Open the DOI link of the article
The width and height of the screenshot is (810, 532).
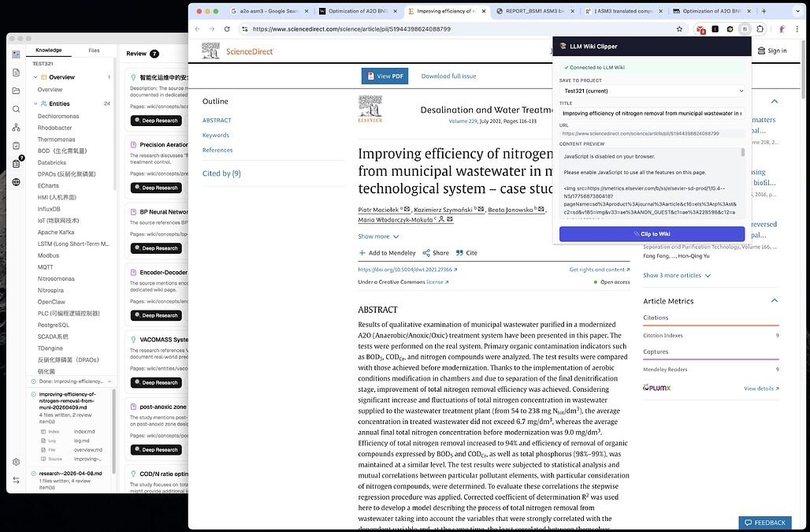pos(407,270)
